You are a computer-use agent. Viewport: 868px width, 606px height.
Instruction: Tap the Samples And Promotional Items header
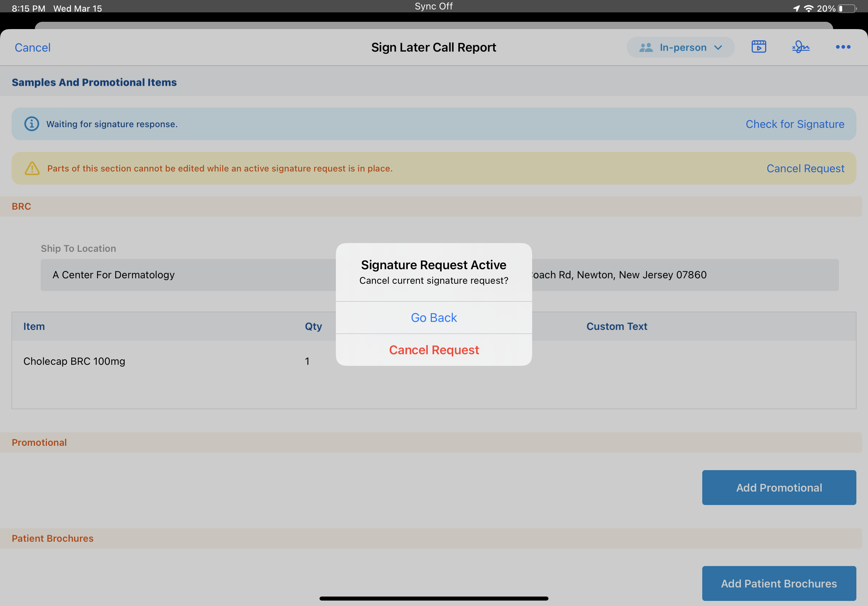point(94,82)
